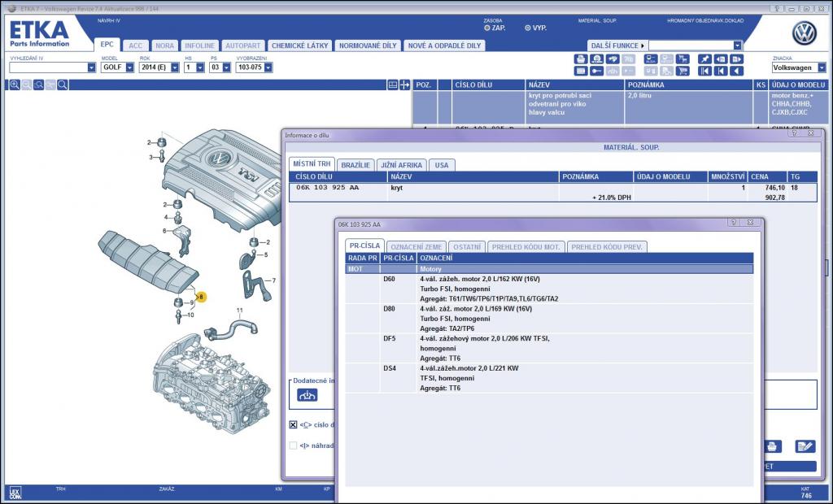Screen dimensions: 833x504
Task: Open the dropdown beside DALŠÍ FUNKCE
Action: pos(737,46)
